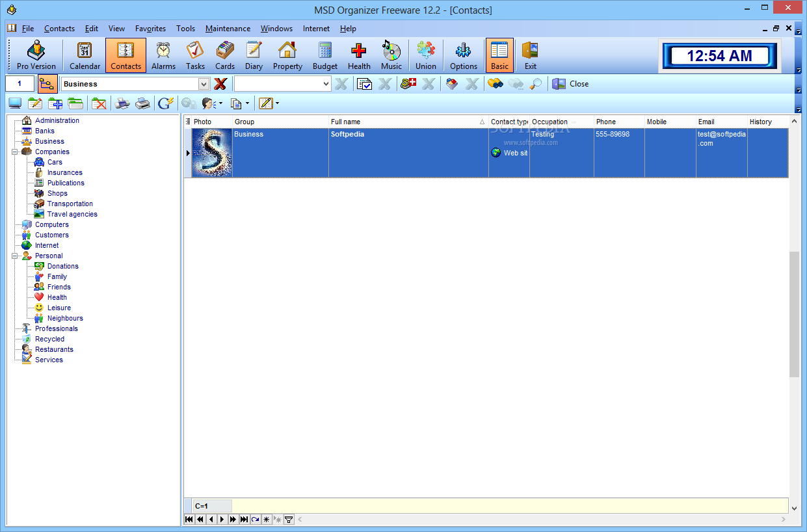The image size is (807, 532).
Task: Click the colored funnel filter icon
Action: [x=452, y=84]
